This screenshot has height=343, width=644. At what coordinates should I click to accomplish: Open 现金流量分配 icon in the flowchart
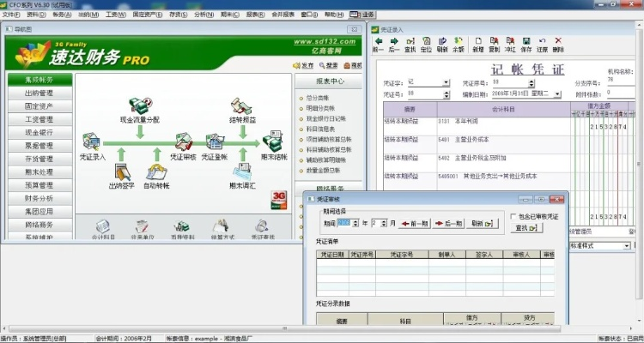pos(140,105)
